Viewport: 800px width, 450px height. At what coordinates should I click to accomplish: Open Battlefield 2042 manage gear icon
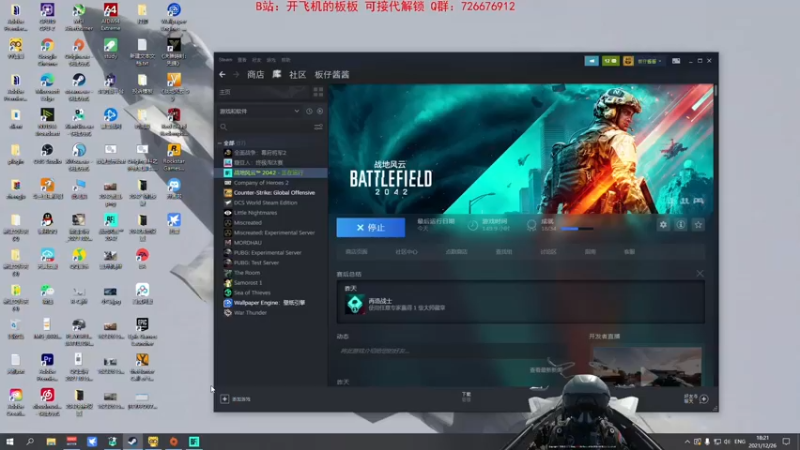pos(663,224)
